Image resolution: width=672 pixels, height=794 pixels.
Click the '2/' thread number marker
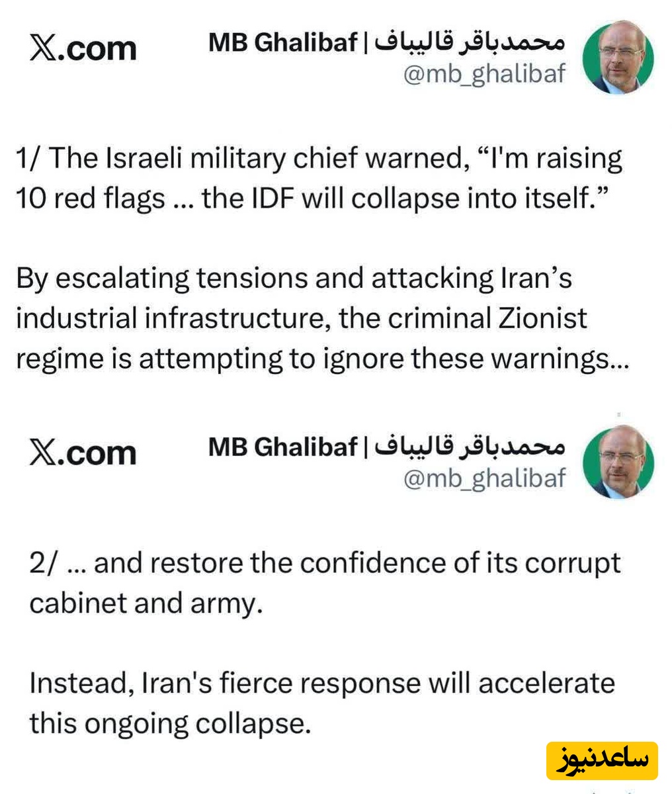(x=45, y=563)
